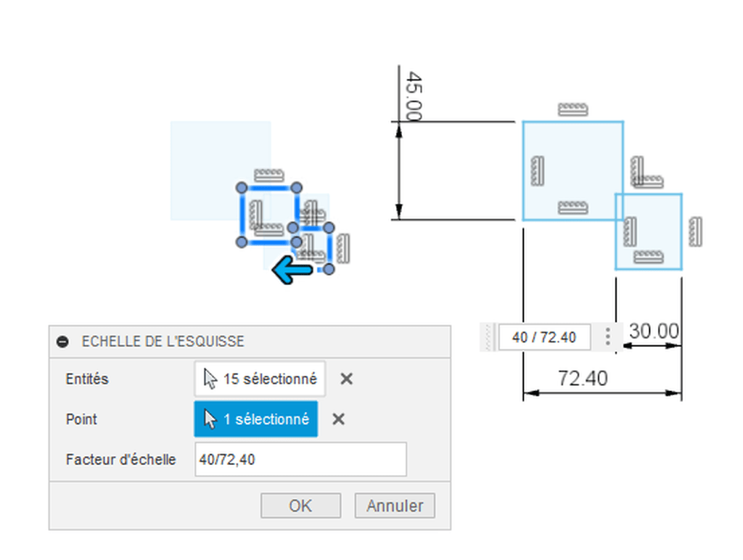Screen dimensions: 743x560
Task: Cancel with the Annuler button
Action: (395, 506)
